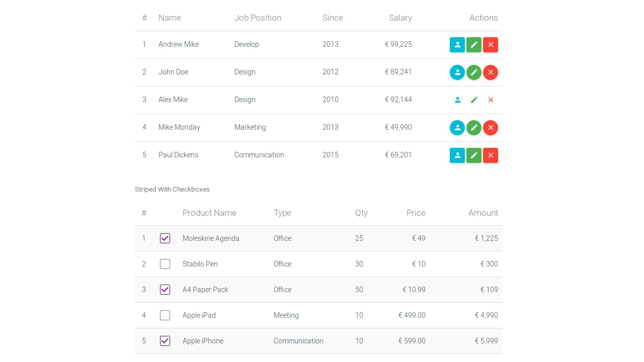Enable the Apple iPad checkbox
The height and width of the screenshot is (362, 644).
[165, 315]
